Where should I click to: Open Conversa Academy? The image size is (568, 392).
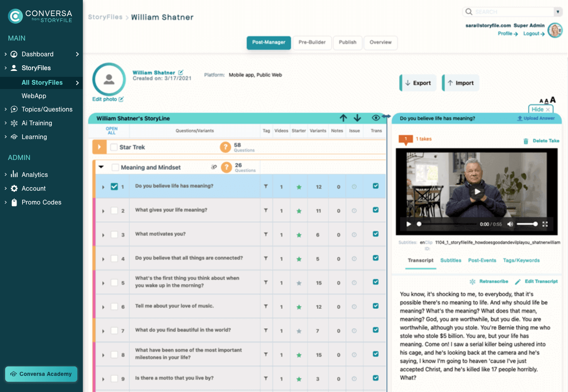point(41,374)
